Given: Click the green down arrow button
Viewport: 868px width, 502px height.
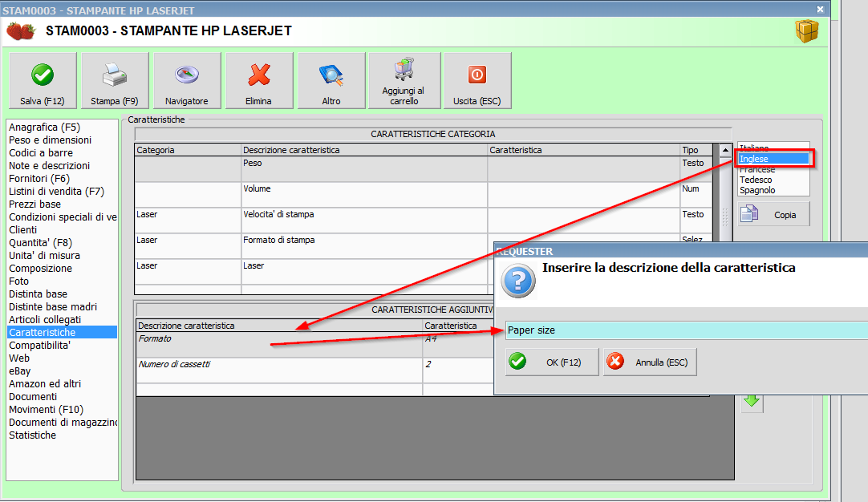Looking at the screenshot, I should click(x=752, y=401).
